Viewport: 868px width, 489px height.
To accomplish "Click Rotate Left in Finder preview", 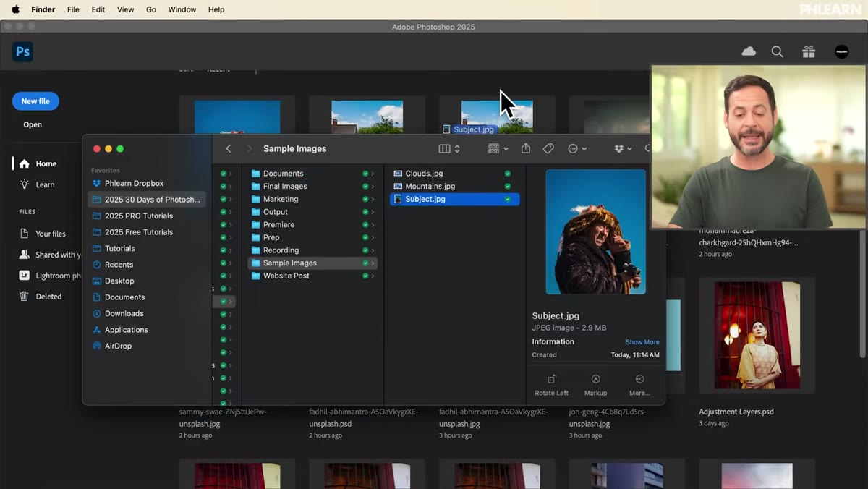I will 551,385.
